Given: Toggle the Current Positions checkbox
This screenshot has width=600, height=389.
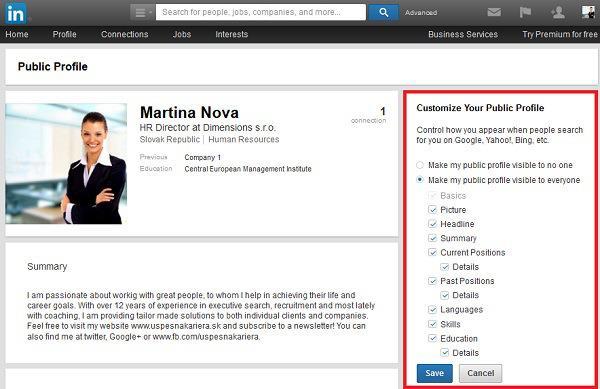Looking at the screenshot, I should 432,252.
